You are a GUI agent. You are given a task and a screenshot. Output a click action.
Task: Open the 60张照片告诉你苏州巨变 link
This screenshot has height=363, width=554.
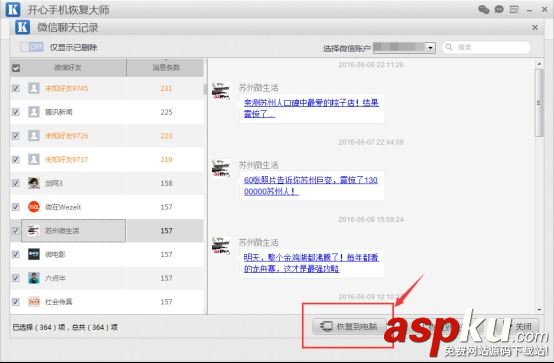coord(311,186)
